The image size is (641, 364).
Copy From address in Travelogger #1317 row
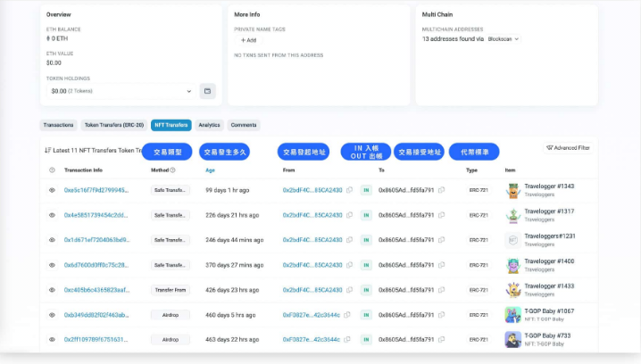[350, 215]
